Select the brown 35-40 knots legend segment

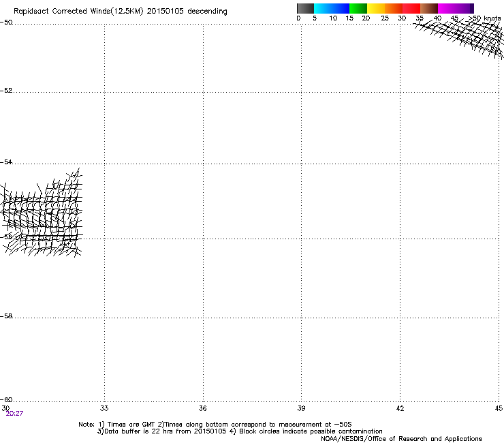pyautogui.click(x=429, y=8)
